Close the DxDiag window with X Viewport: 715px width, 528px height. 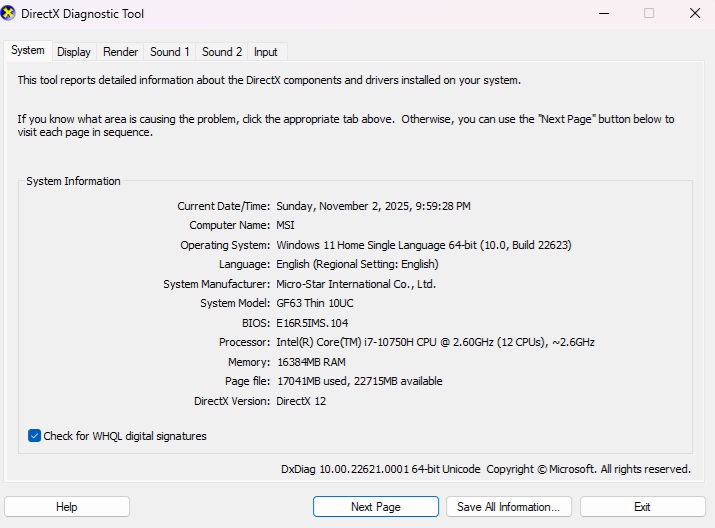point(694,13)
